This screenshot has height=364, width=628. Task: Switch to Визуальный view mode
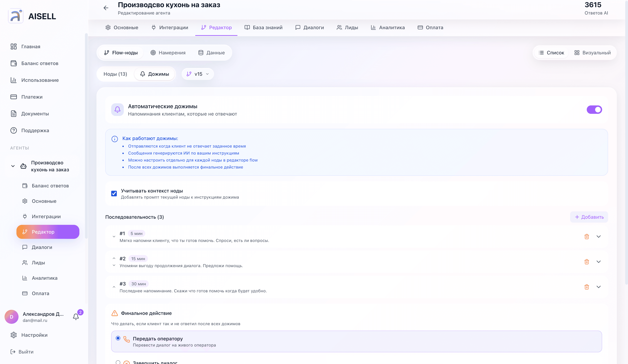(x=592, y=53)
